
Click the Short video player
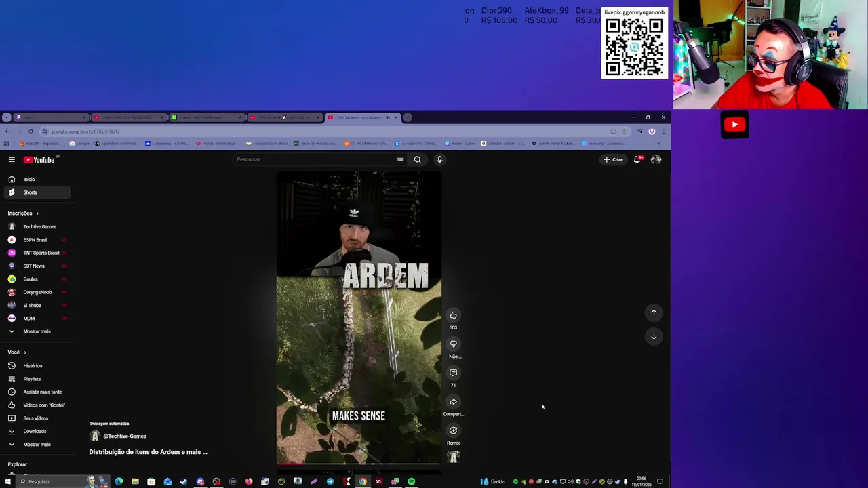[x=359, y=318]
